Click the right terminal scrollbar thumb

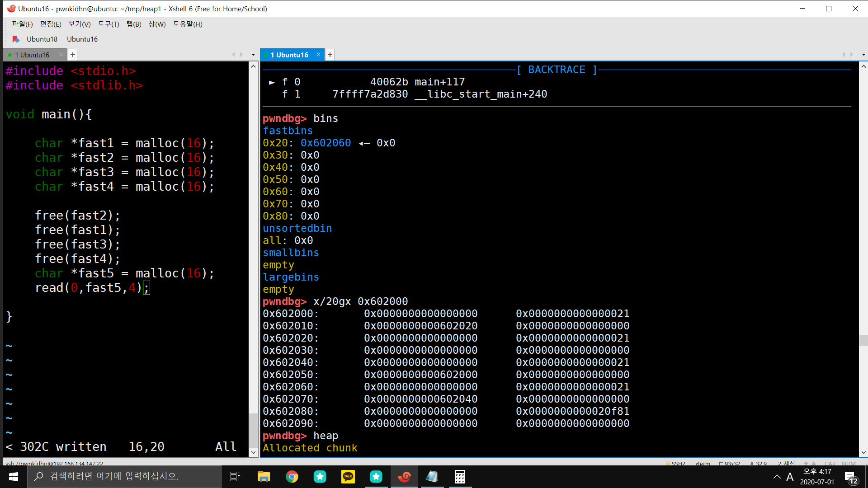click(x=863, y=340)
